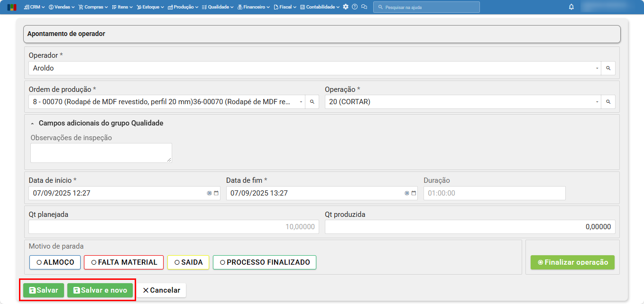
Task: Cancel the form with Cancelar
Action: 162,290
